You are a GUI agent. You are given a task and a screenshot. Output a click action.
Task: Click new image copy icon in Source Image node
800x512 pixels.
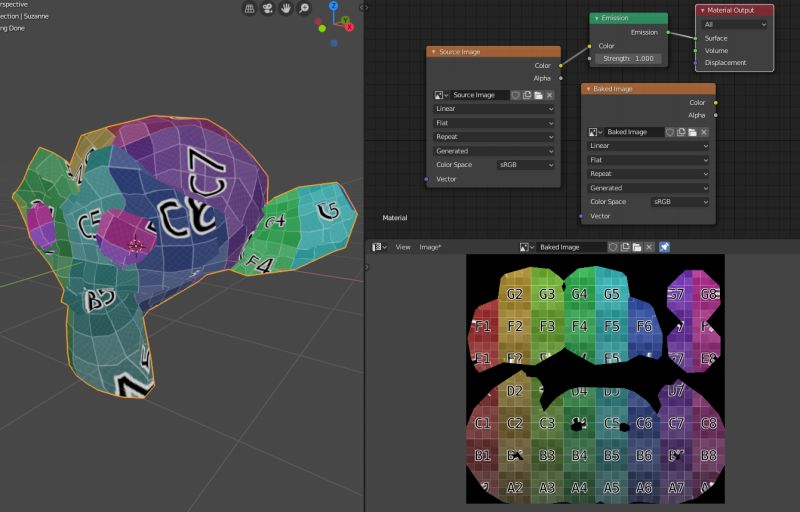pyautogui.click(x=527, y=95)
